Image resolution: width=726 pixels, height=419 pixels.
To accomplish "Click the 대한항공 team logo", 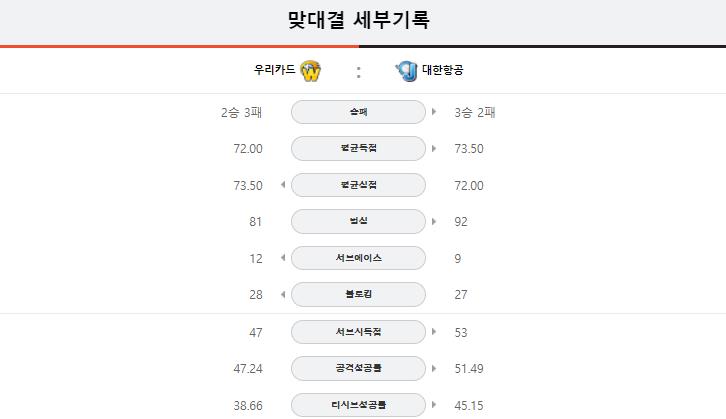I will 407,71.
